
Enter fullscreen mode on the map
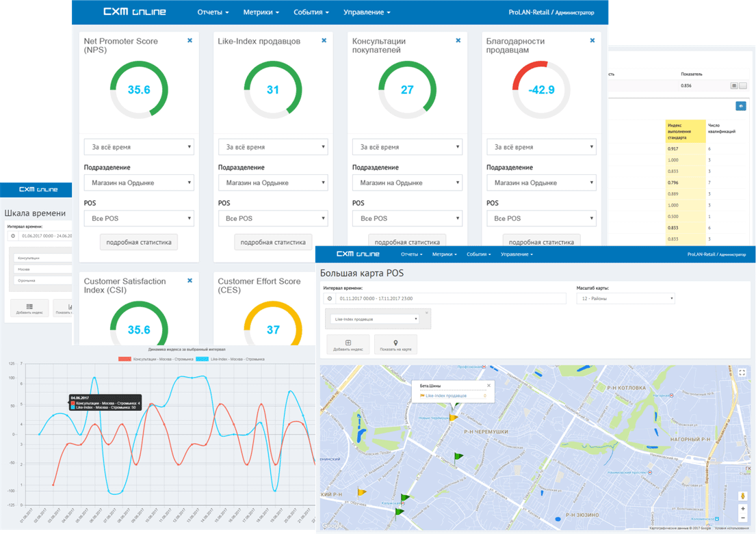(x=742, y=373)
